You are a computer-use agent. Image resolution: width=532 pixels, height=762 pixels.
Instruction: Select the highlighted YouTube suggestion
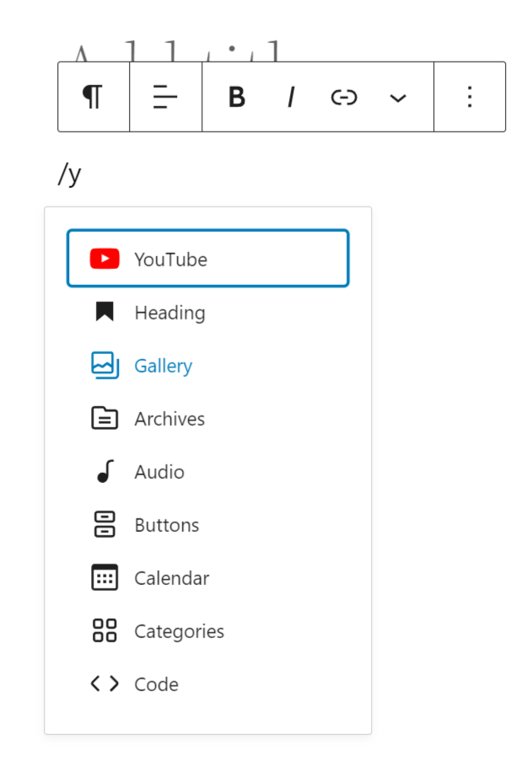207,258
